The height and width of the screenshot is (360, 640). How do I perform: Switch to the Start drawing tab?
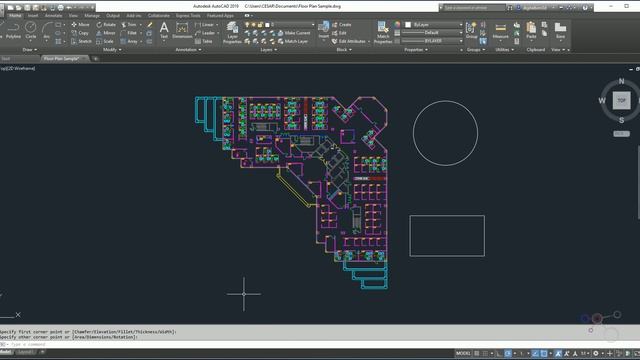click(x=6, y=59)
